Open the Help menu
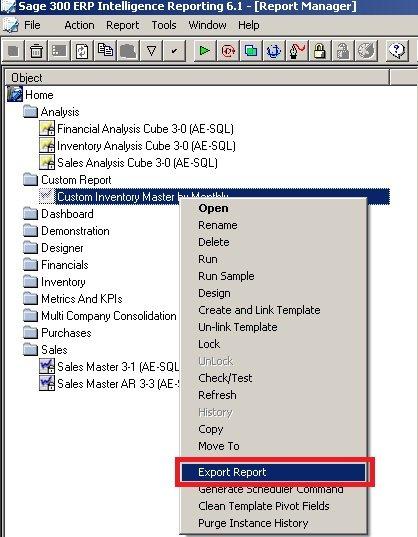Image resolution: width=418 pixels, height=537 pixels. point(249,25)
